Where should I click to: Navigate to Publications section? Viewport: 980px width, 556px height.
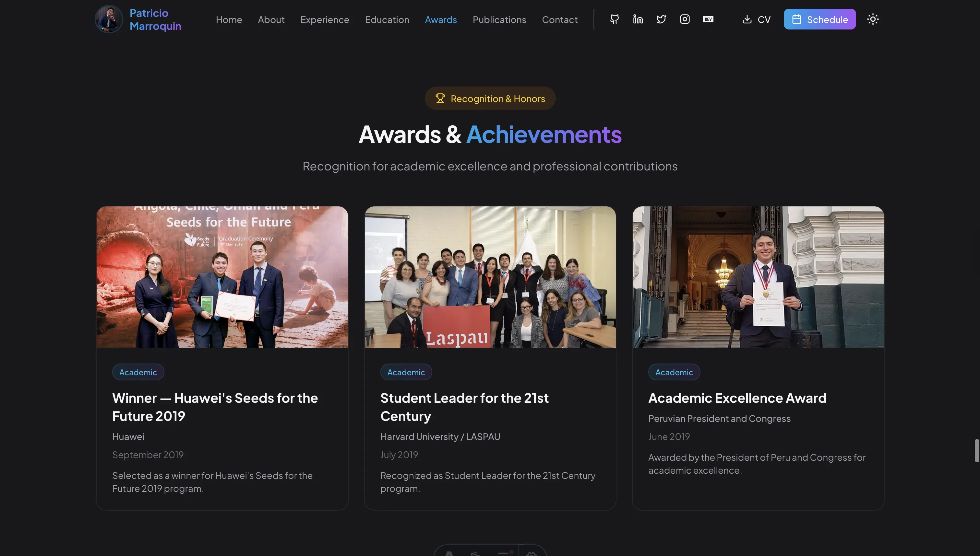point(499,19)
